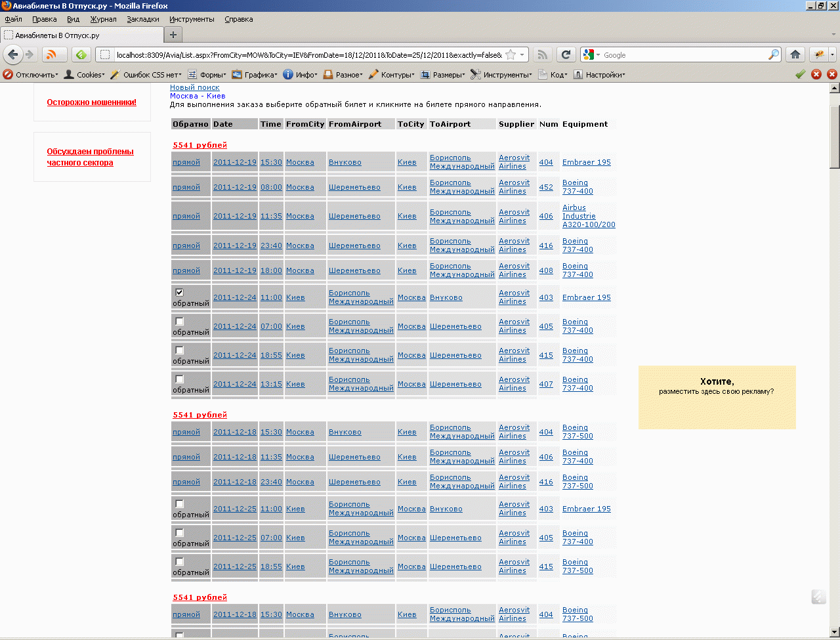The image size is (840, 640).
Task: Open the Файл menu
Action: [x=14, y=19]
